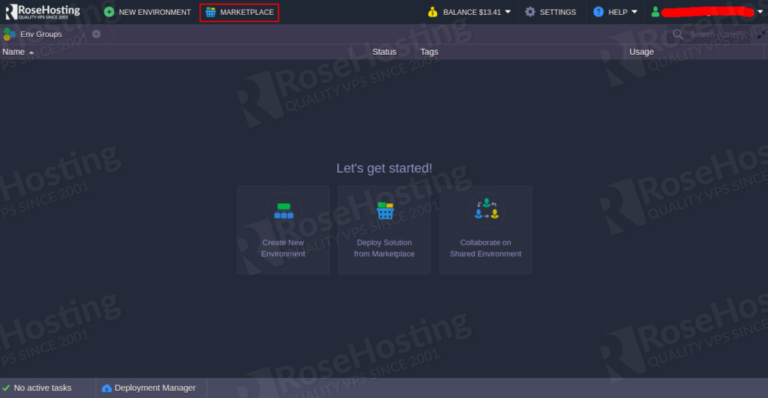Select Deploy Solution from Marketplace card
This screenshot has height=398, width=768.
point(384,230)
